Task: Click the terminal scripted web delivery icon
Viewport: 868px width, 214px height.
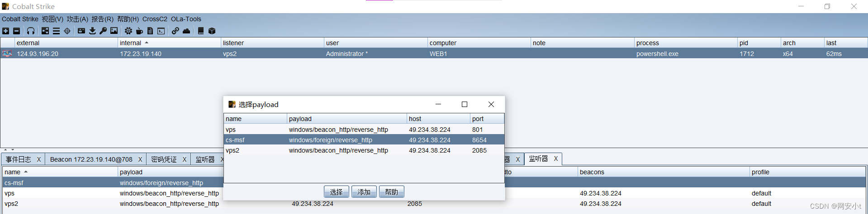Action: tap(161, 31)
